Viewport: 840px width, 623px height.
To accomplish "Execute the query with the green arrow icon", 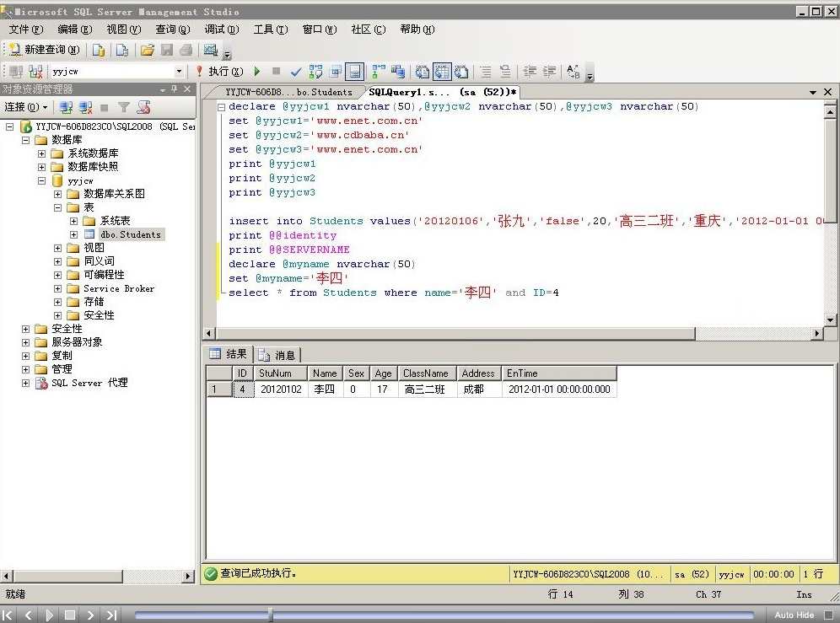I will [x=257, y=71].
